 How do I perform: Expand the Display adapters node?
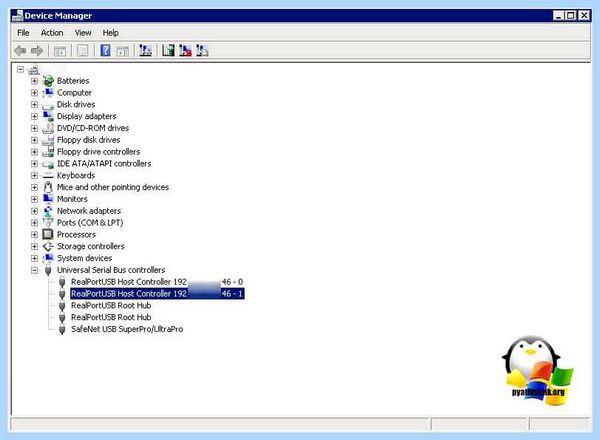(x=34, y=116)
